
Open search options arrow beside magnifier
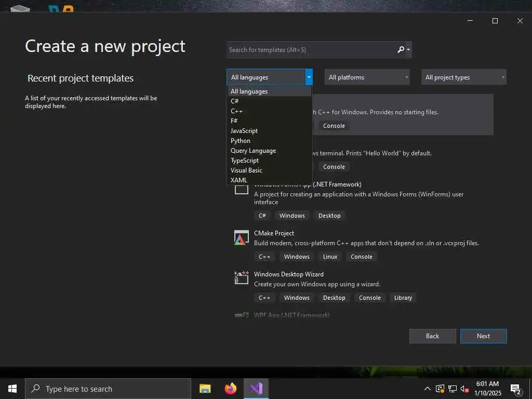point(408,49)
